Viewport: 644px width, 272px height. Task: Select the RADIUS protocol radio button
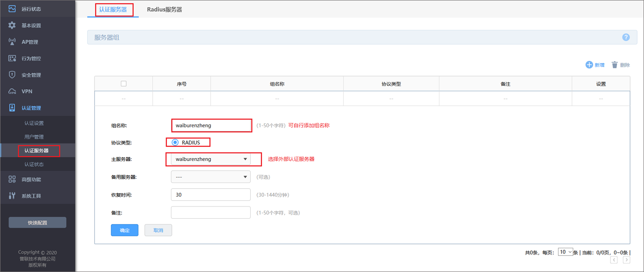pyautogui.click(x=175, y=142)
